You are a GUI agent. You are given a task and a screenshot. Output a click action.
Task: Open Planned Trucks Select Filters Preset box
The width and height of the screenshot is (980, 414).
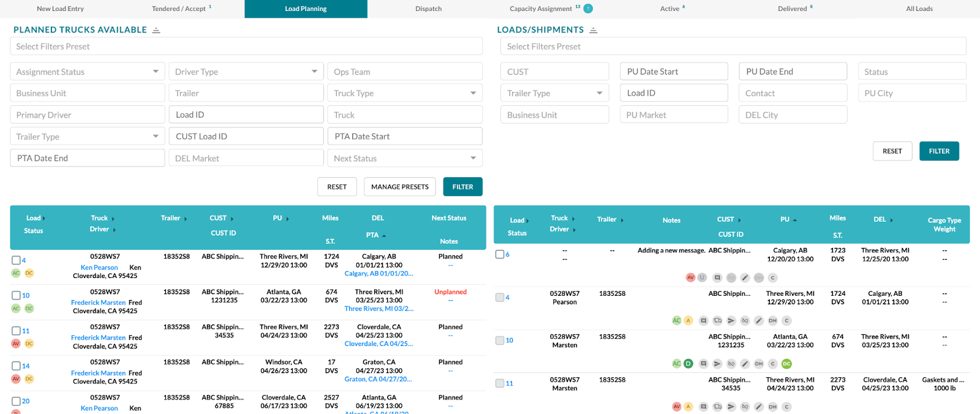(x=246, y=47)
